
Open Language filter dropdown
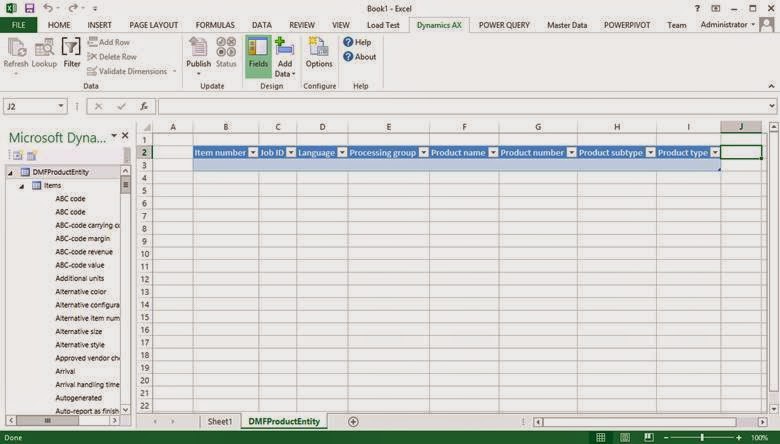coord(342,153)
